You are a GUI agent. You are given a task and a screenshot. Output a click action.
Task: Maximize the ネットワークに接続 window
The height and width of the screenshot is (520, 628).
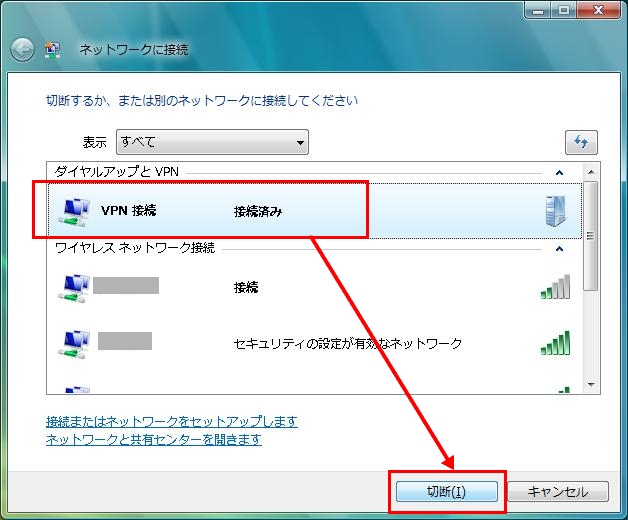point(564,10)
